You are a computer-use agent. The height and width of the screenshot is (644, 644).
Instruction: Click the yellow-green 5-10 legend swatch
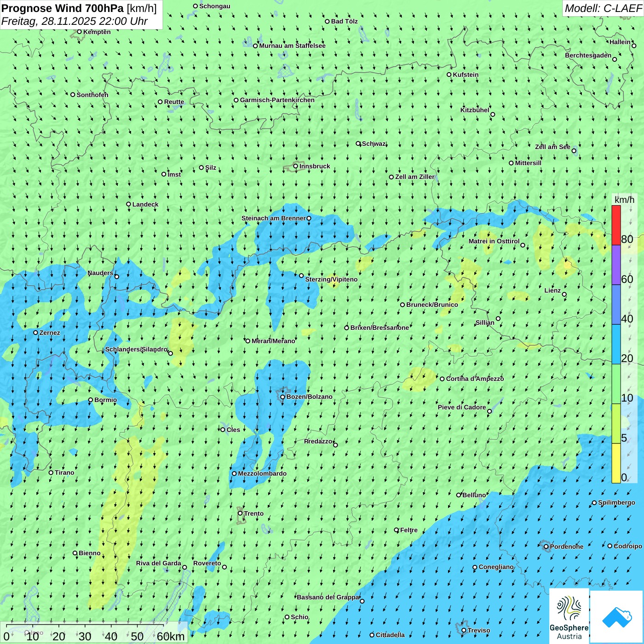pyautogui.click(x=616, y=424)
